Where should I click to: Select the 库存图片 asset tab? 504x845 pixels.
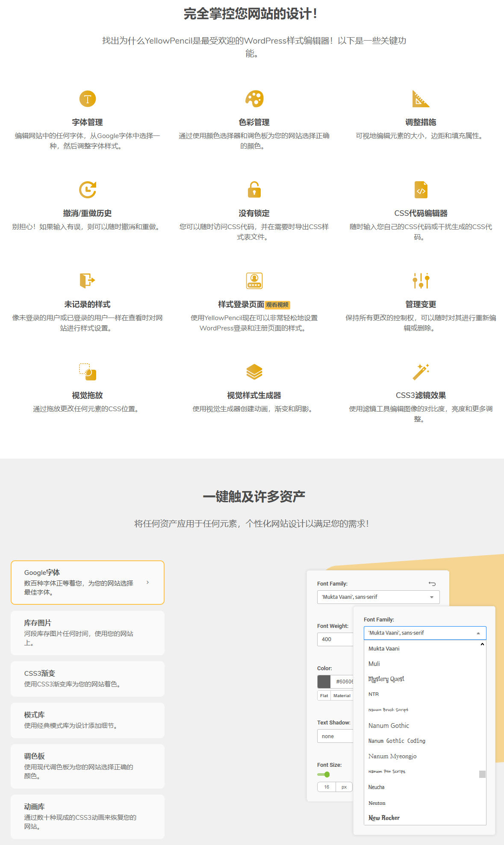(x=88, y=633)
